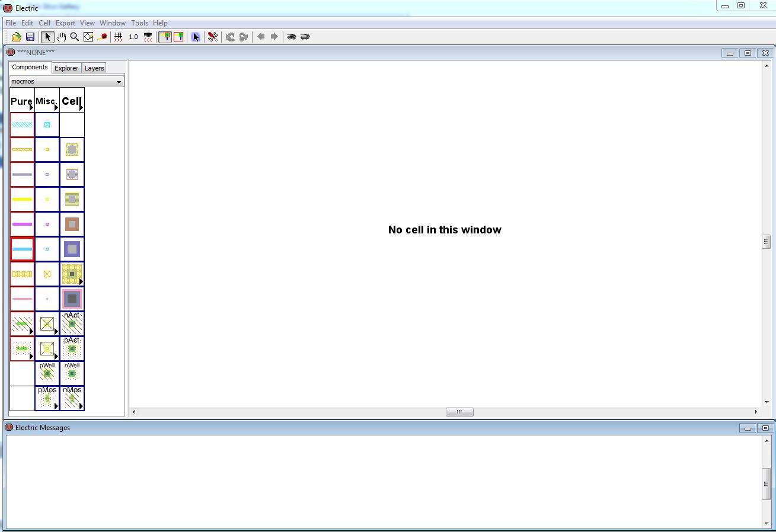Select the light blue arc with red border
This screenshot has height=532, width=776.
(23, 249)
